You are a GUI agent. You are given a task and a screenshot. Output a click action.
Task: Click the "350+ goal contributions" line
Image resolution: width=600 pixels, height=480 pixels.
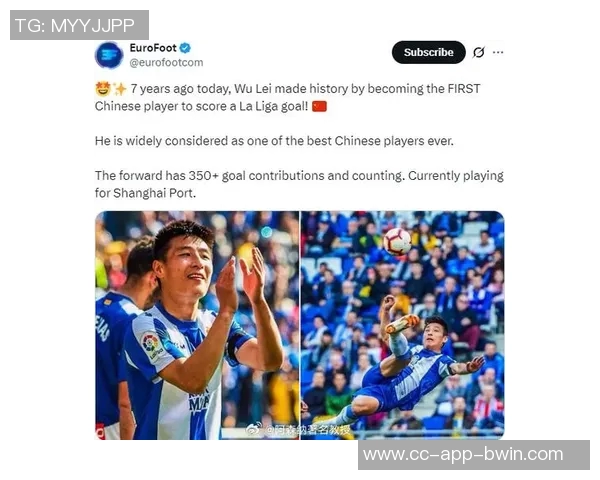pyautogui.click(x=299, y=176)
